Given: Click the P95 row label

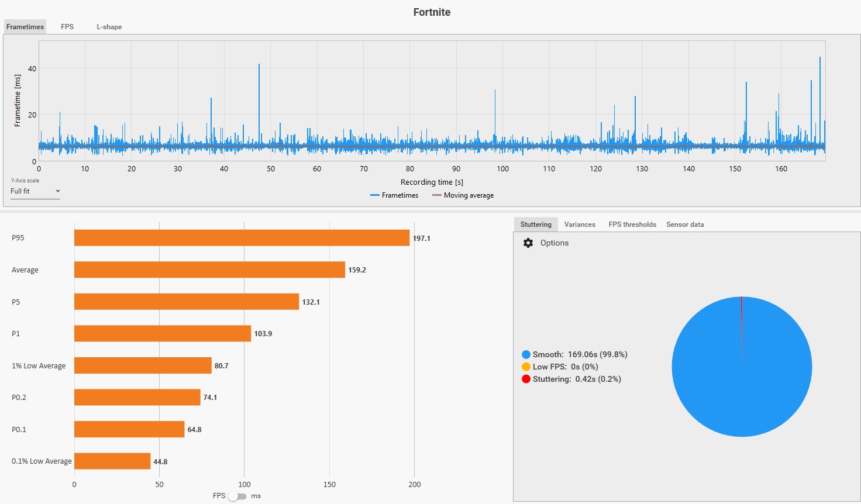Looking at the screenshot, I should [18, 238].
